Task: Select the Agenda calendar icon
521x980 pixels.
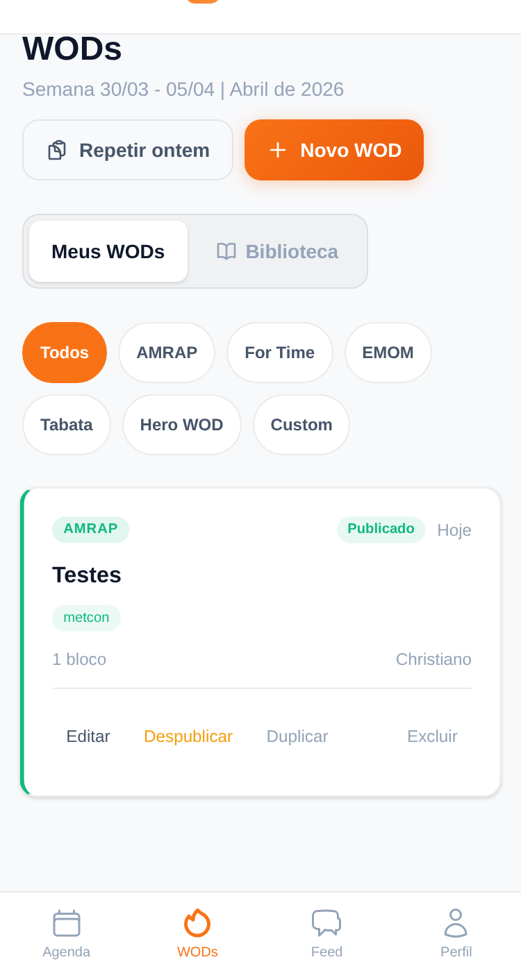Action: pos(66,923)
